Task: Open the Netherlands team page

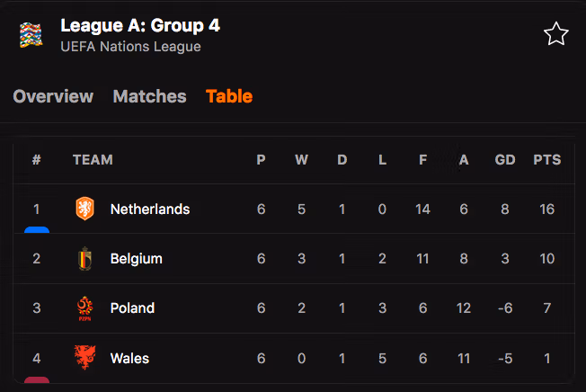Action: click(150, 209)
